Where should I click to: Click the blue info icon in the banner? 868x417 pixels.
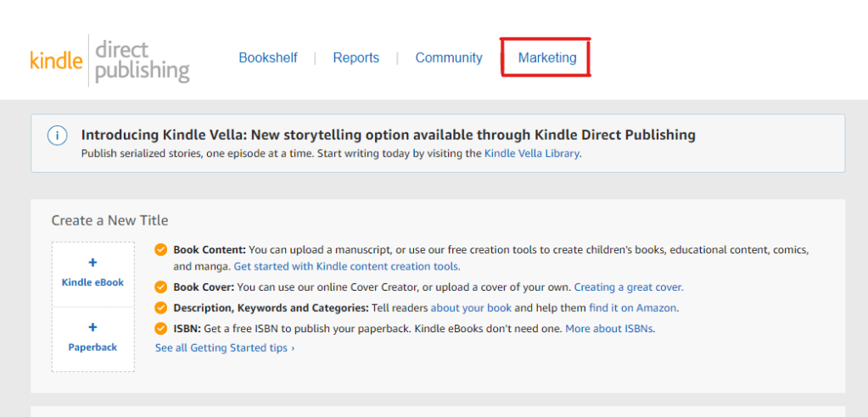pyautogui.click(x=57, y=136)
